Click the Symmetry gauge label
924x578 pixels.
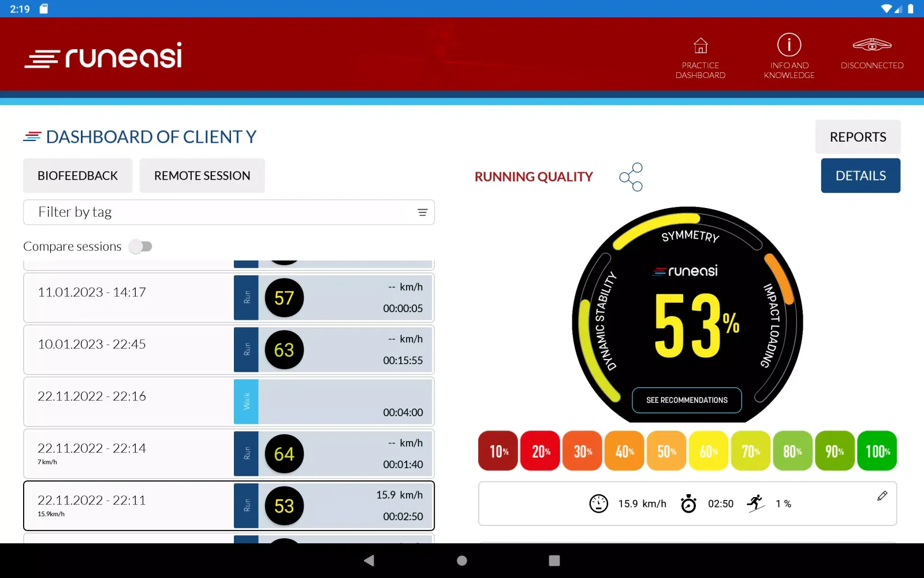point(691,236)
